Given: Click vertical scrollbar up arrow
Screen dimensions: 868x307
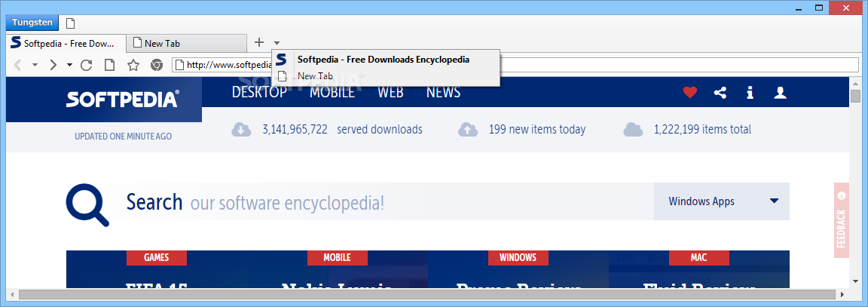Looking at the screenshot, I should point(855,82).
